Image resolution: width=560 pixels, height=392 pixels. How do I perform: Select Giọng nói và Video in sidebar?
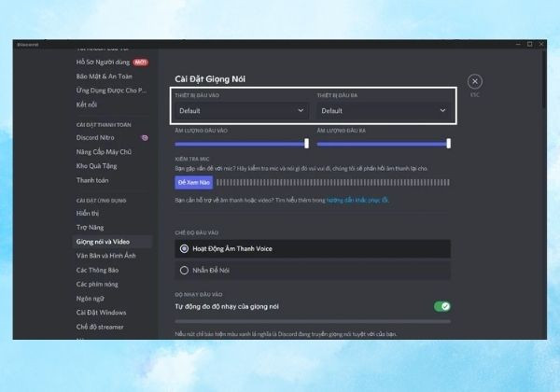113,242
